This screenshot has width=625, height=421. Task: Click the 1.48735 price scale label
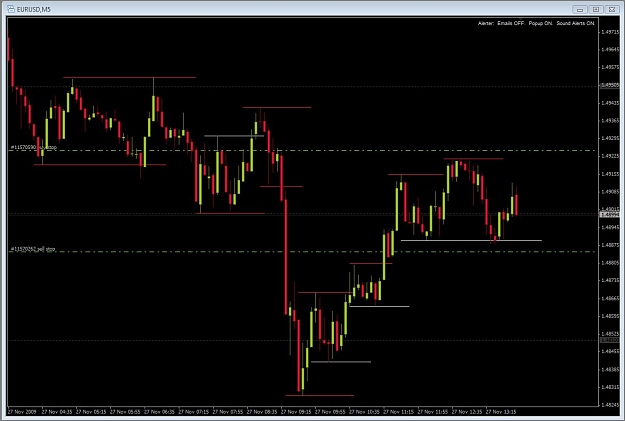(610, 281)
